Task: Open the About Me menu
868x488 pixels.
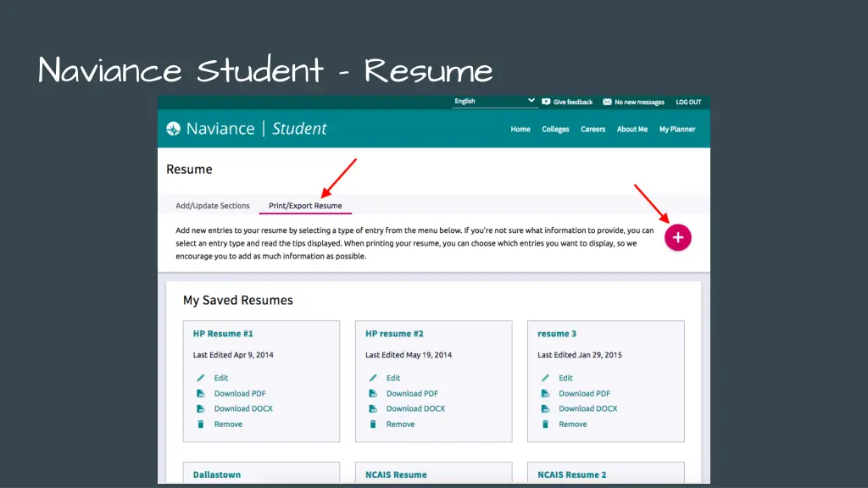Action: tap(632, 129)
